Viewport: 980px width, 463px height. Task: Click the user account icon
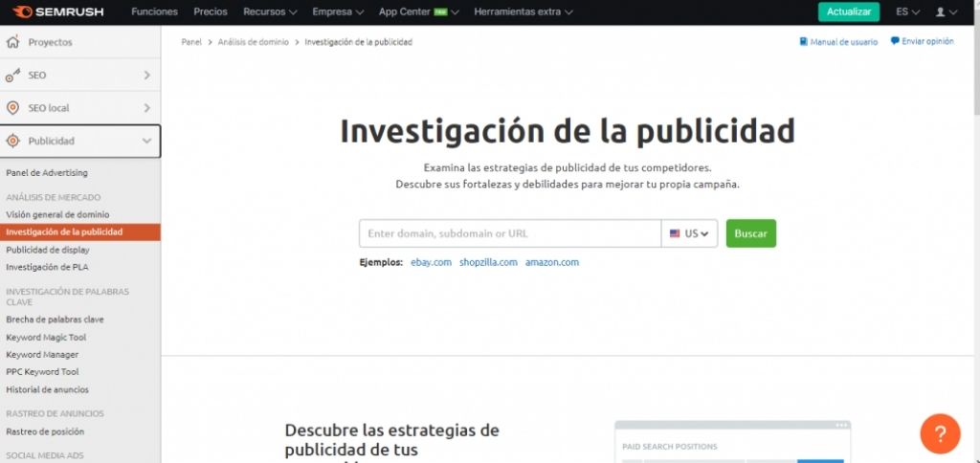click(x=940, y=11)
